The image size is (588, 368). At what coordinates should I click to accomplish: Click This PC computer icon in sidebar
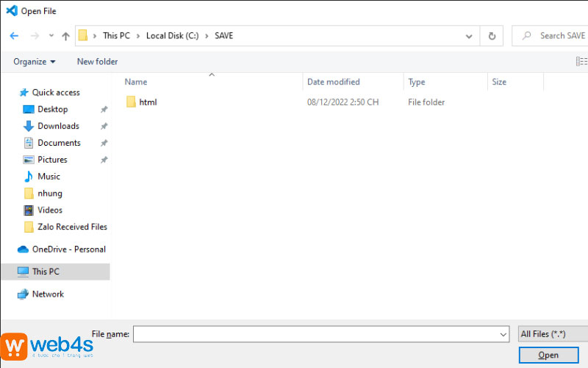coord(23,272)
